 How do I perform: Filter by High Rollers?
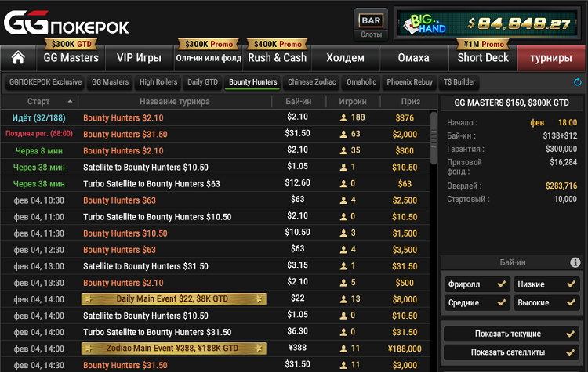pos(158,82)
